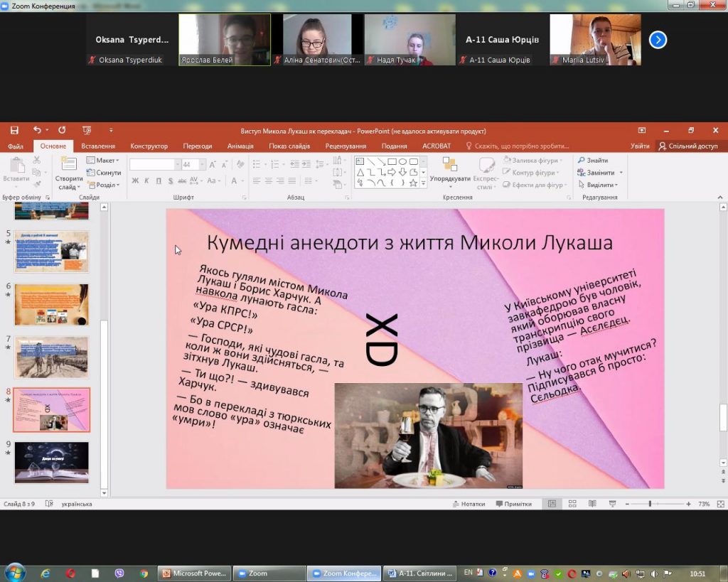728x582 pixels.
Task: Click the Save icon in quick access toolbar
Action: [x=14, y=130]
